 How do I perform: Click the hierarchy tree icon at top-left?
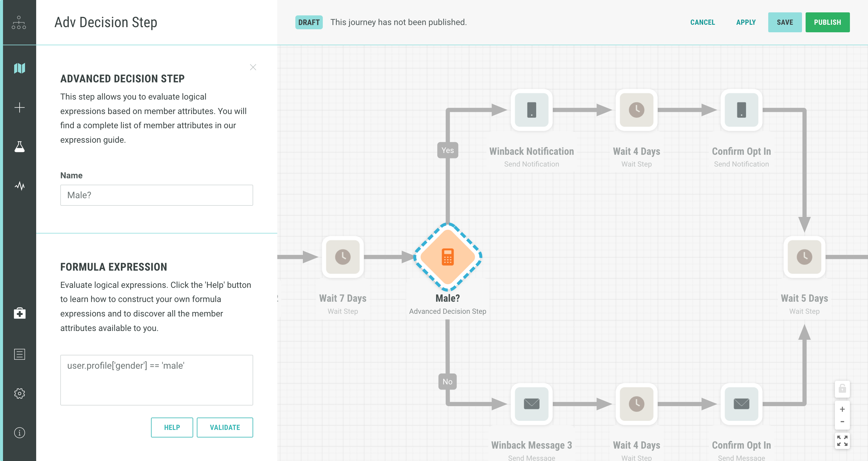[19, 22]
